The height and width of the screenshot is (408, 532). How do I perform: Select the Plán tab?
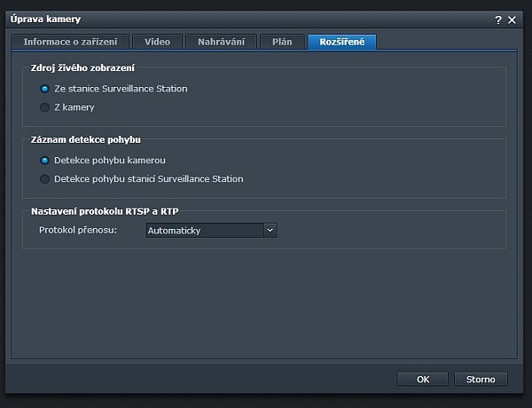coord(282,42)
